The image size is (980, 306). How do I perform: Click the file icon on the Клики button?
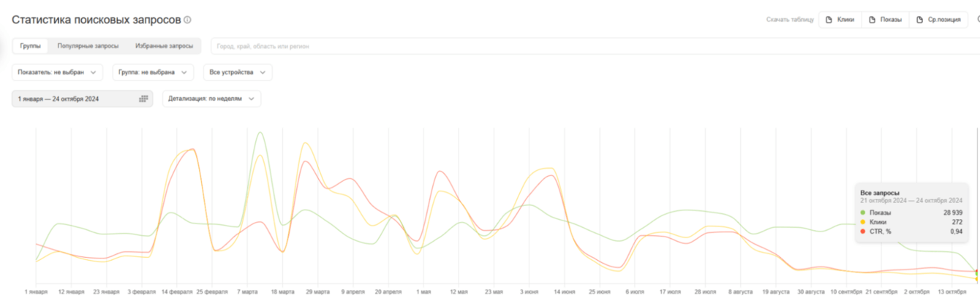pos(829,20)
